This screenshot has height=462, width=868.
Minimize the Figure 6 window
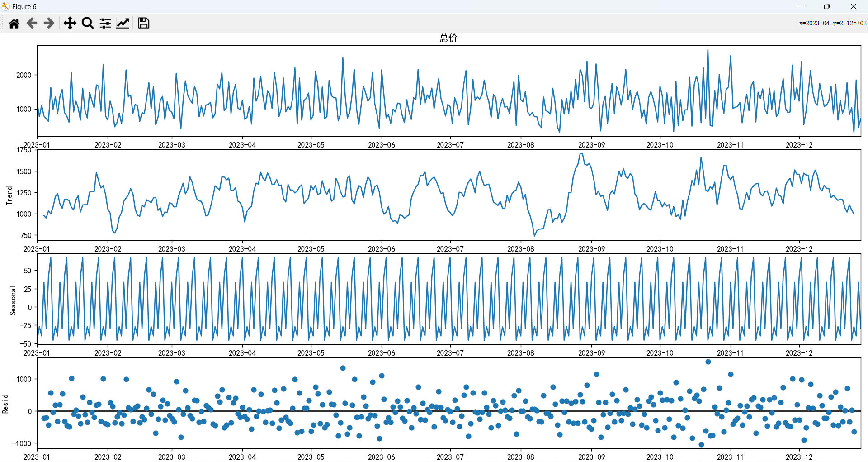[801, 6]
